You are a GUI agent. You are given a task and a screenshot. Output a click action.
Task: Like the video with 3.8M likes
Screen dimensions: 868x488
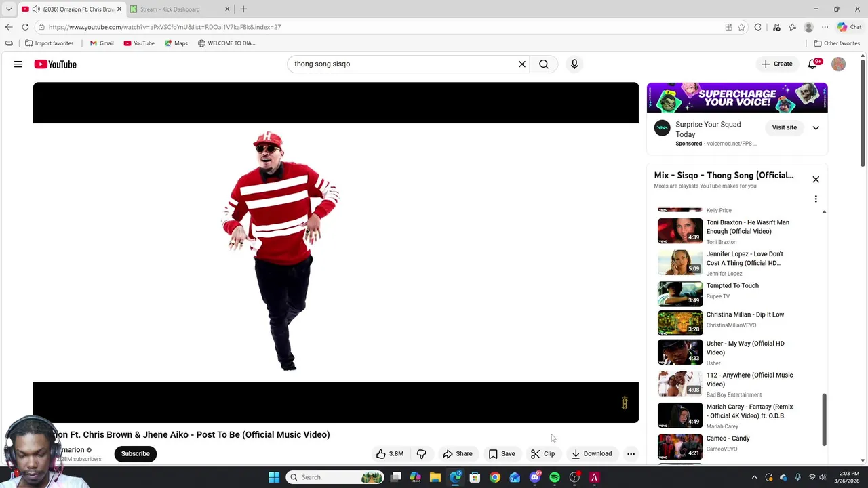pos(390,454)
